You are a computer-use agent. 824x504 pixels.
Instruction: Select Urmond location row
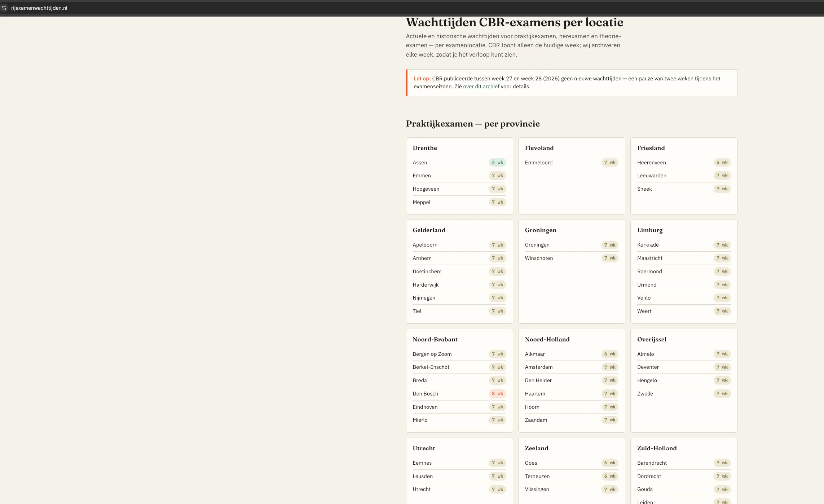tap(684, 285)
